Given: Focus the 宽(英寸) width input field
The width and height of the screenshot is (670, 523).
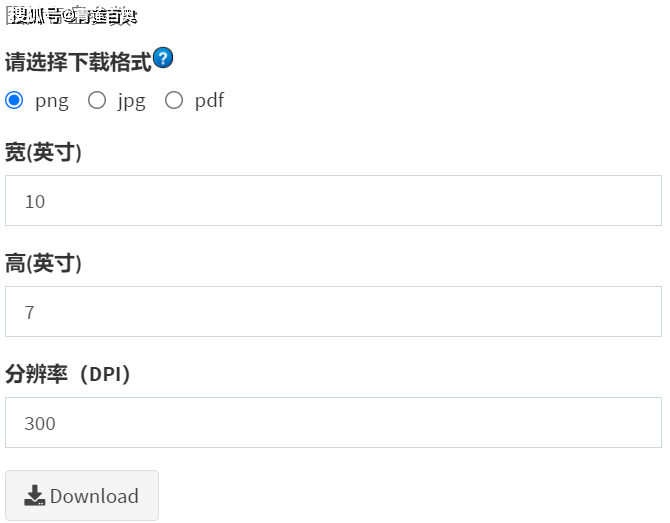Looking at the screenshot, I should click(333, 201).
